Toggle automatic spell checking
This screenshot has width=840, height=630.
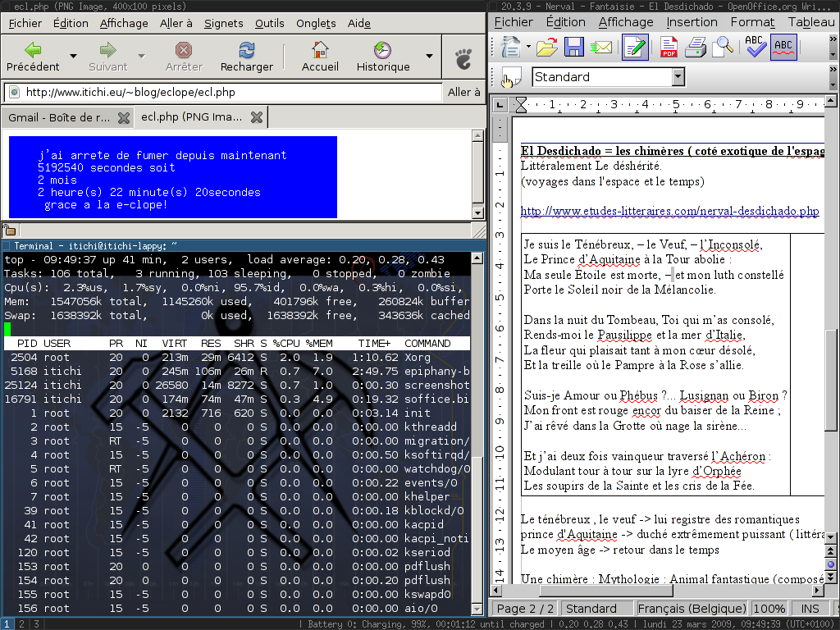tap(783, 47)
